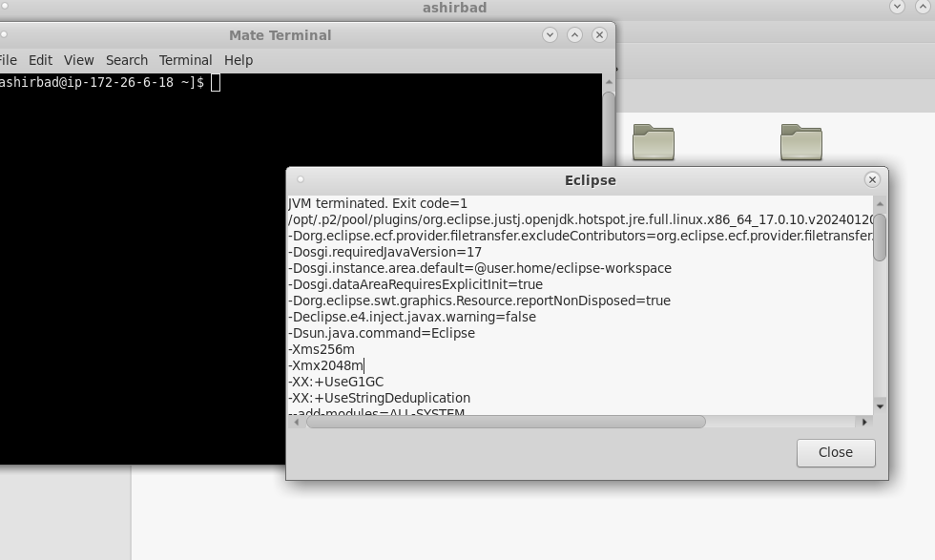Click the Close button in Eclipse dialog
This screenshot has height=560, width=935.
point(836,452)
